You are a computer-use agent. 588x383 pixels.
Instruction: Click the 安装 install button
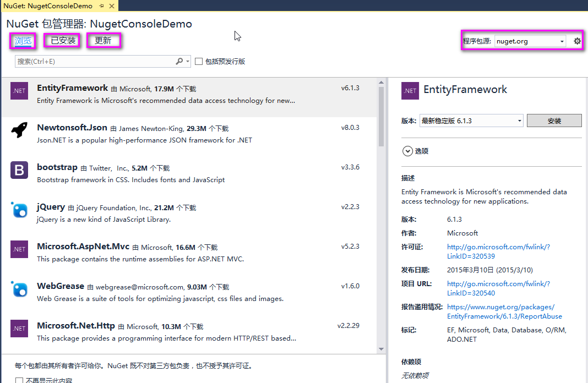coord(554,121)
